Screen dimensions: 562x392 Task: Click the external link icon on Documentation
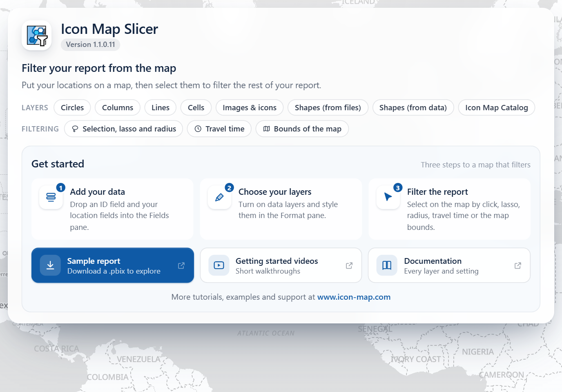(x=518, y=265)
